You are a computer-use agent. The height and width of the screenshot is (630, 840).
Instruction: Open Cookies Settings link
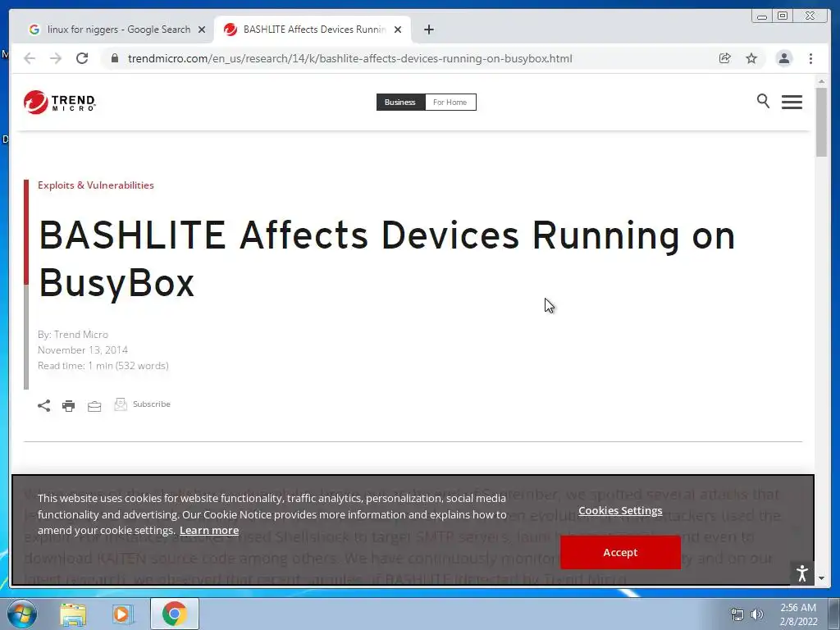pyautogui.click(x=620, y=510)
